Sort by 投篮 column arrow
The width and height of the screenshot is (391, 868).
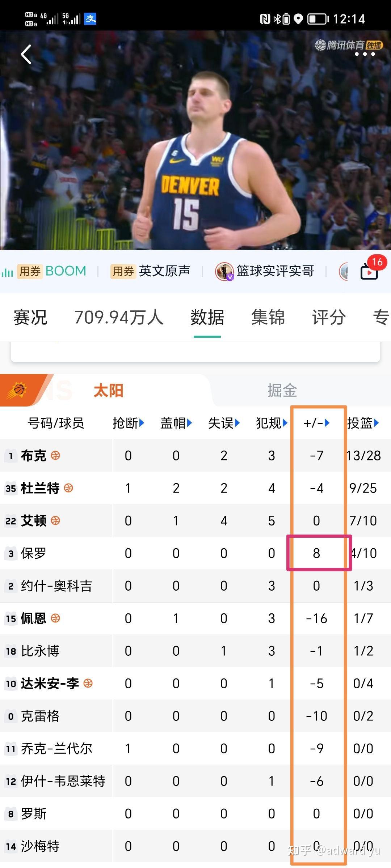[376, 423]
